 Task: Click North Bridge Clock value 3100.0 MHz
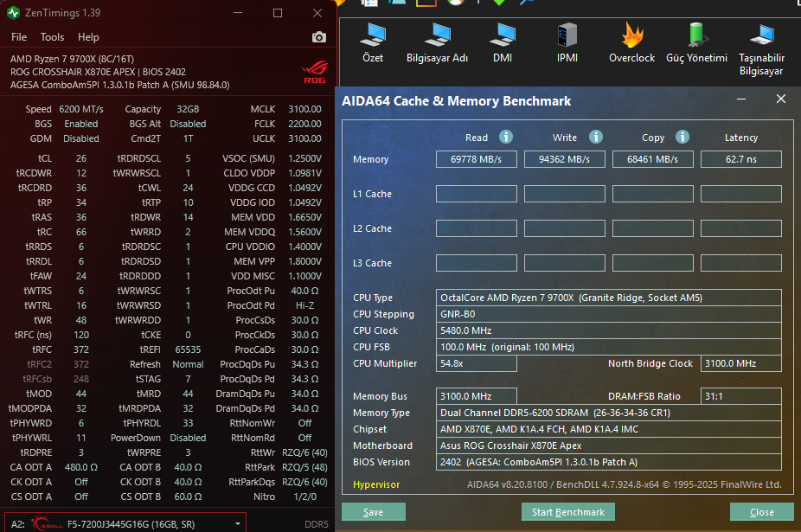point(741,363)
